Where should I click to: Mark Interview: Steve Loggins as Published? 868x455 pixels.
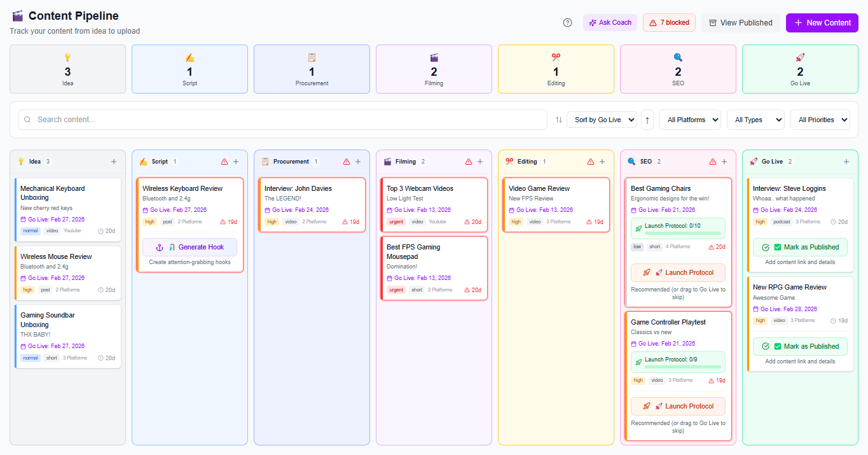click(800, 247)
